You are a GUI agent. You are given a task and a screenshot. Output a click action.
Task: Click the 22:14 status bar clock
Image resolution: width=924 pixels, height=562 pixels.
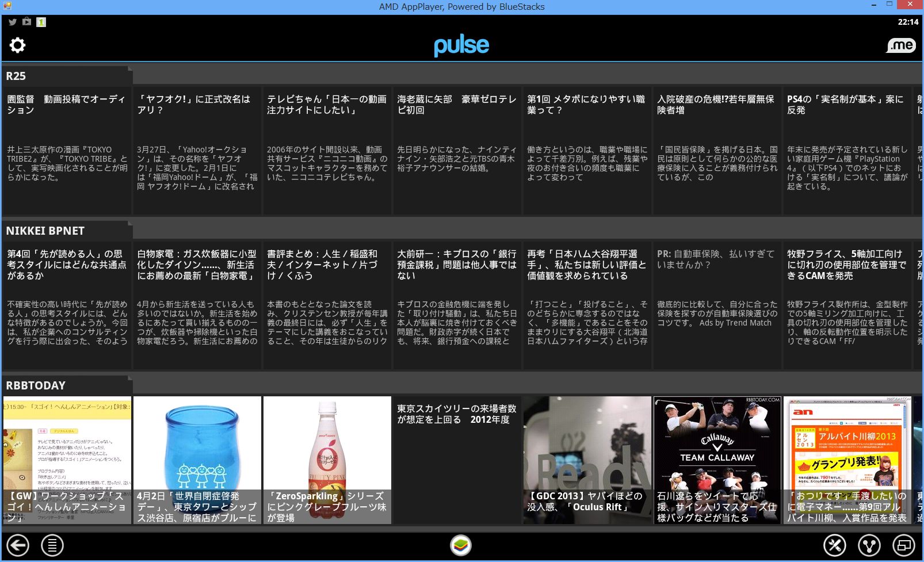click(x=908, y=22)
